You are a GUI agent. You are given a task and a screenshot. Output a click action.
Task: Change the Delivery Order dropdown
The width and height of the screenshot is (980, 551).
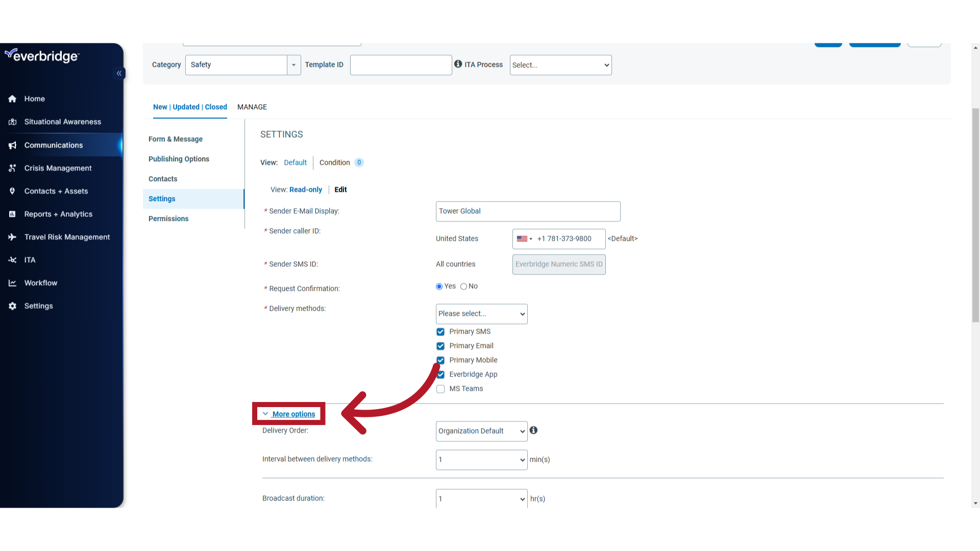(481, 431)
